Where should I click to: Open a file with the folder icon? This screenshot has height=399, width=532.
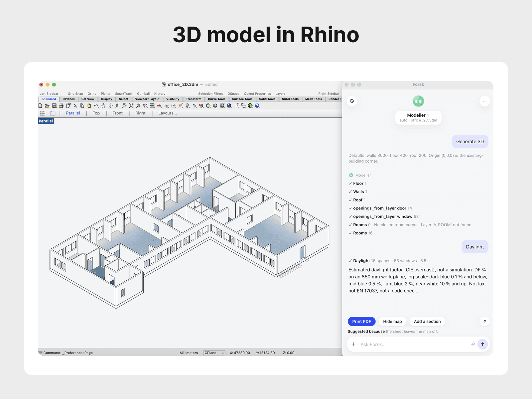47,106
